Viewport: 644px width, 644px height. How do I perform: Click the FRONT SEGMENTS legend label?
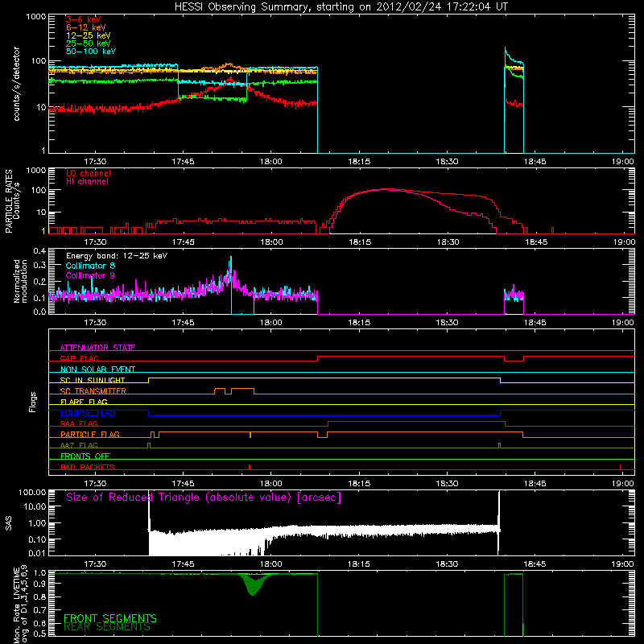(x=110, y=618)
